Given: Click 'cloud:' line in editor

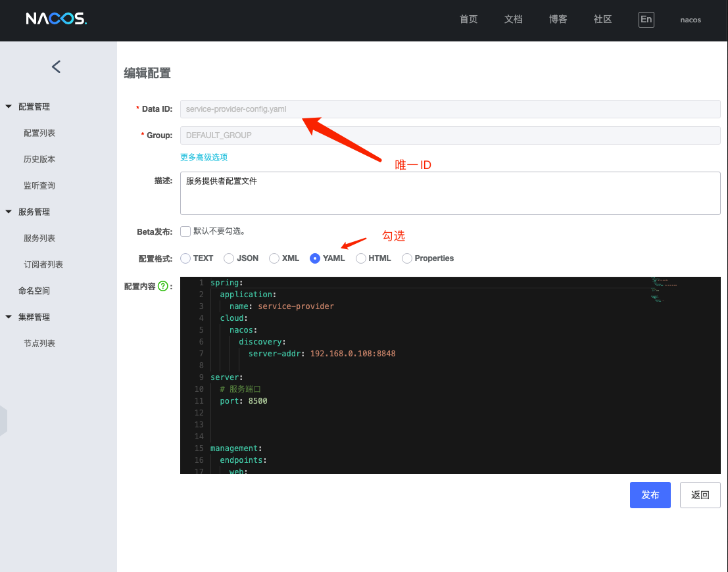Looking at the screenshot, I should [233, 318].
